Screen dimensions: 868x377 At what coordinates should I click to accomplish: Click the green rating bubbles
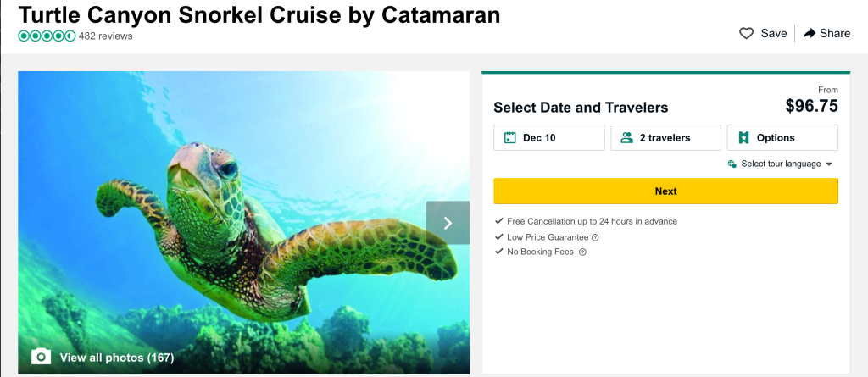coord(47,36)
